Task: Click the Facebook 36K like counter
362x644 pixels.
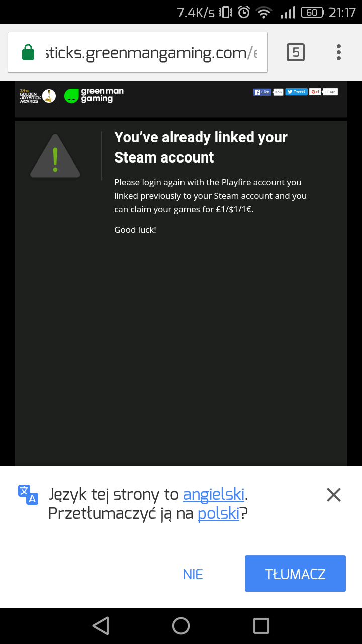Action: coord(278,92)
